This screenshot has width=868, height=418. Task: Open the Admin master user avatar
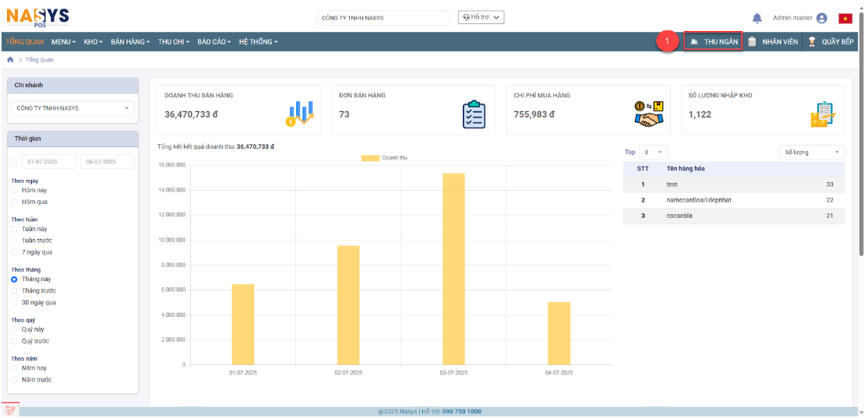pos(821,18)
